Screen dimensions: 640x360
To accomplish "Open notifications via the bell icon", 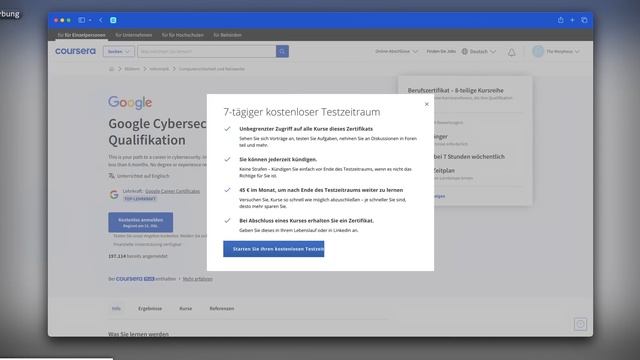I will coord(511,52).
